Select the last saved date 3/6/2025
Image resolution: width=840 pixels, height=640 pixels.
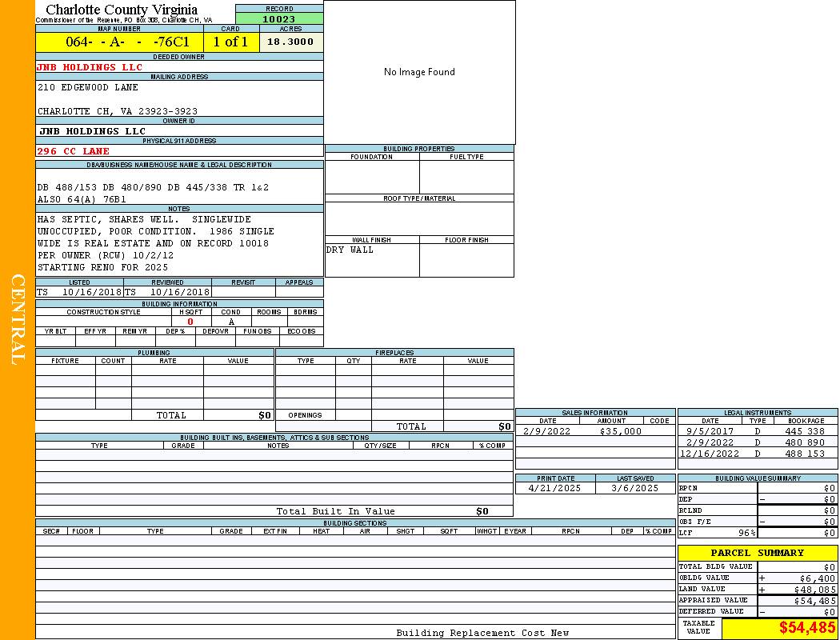tap(635, 488)
